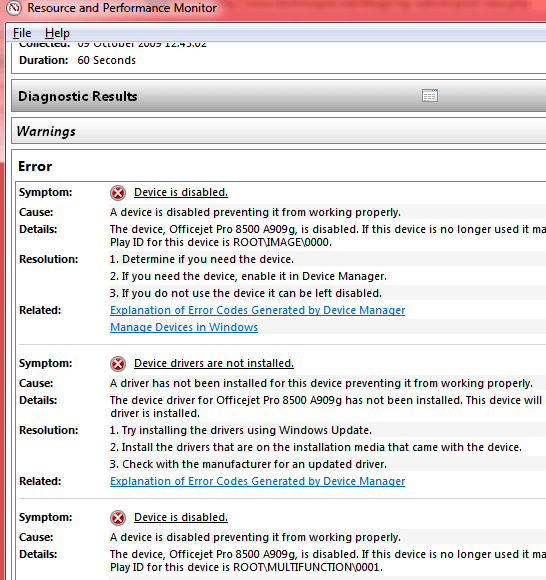Click the Diagnostic Results report icon
The width and height of the screenshot is (546, 580).
[x=429, y=96]
